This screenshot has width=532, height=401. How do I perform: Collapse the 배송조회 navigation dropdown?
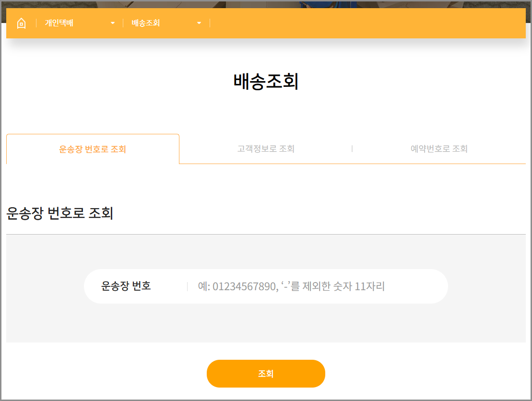coord(199,23)
